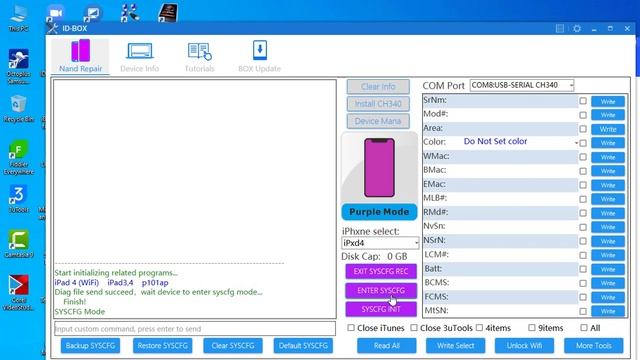The height and width of the screenshot is (360, 640).
Task: Open the BOX Update tab
Action: (x=260, y=56)
